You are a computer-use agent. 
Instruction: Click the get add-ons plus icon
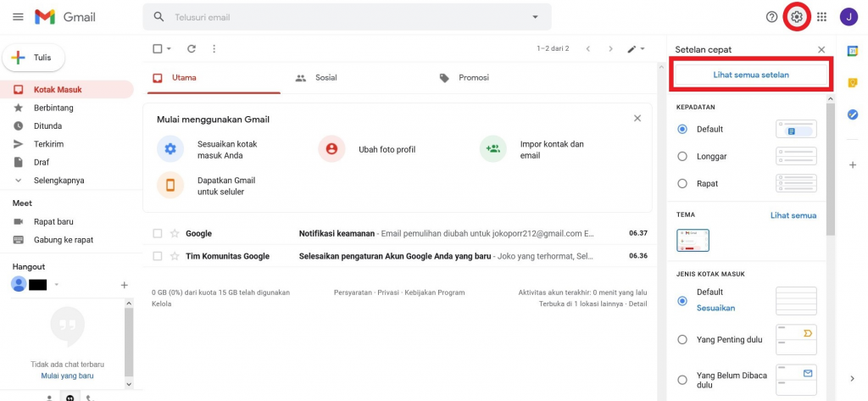[x=853, y=165]
